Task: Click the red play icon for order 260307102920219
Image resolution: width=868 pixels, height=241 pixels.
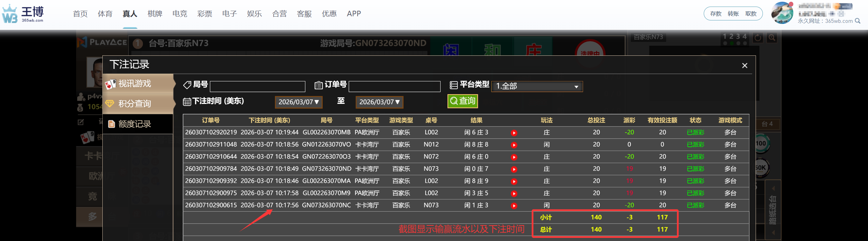Action: tap(514, 133)
